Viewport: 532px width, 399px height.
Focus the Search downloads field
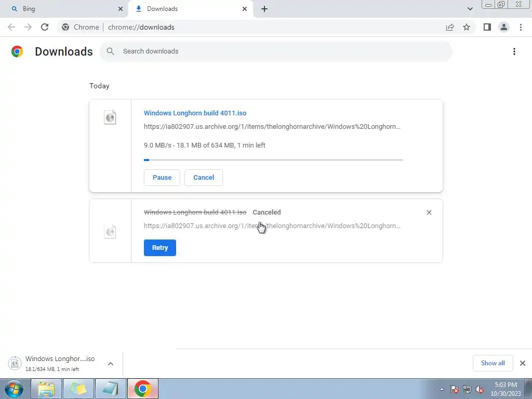pyautogui.click(x=276, y=51)
